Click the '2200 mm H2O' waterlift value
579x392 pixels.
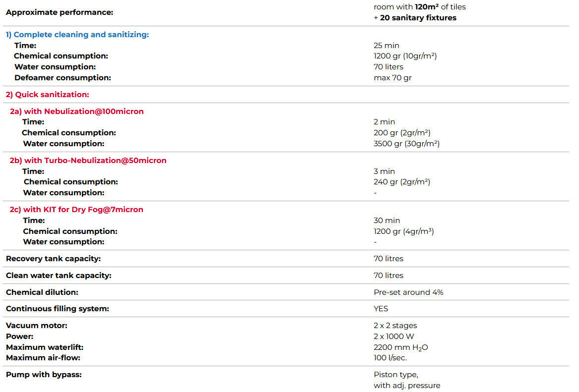click(400, 347)
